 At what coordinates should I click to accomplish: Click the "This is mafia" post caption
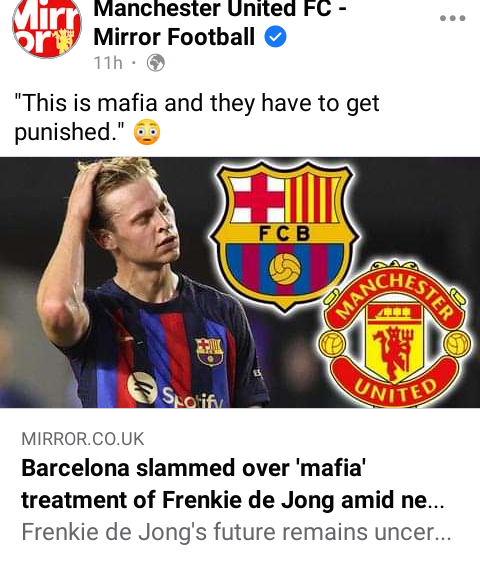click(197, 117)
